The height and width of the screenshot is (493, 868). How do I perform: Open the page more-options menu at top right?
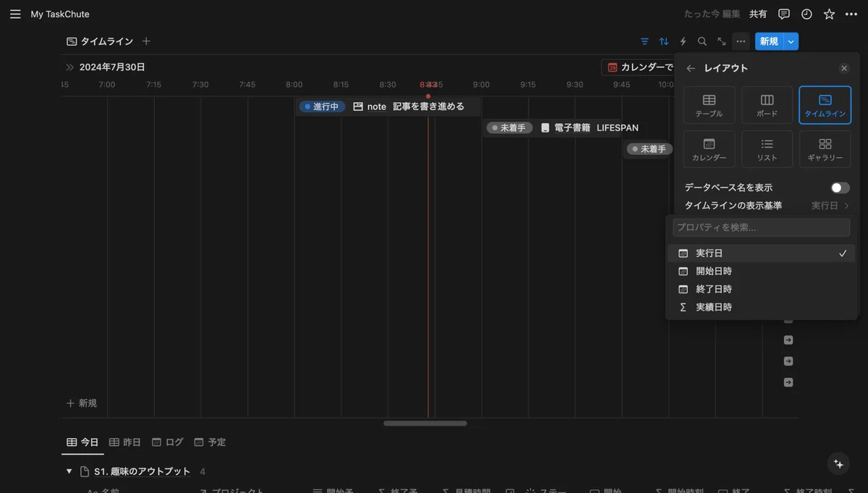[x=851, y=14]
